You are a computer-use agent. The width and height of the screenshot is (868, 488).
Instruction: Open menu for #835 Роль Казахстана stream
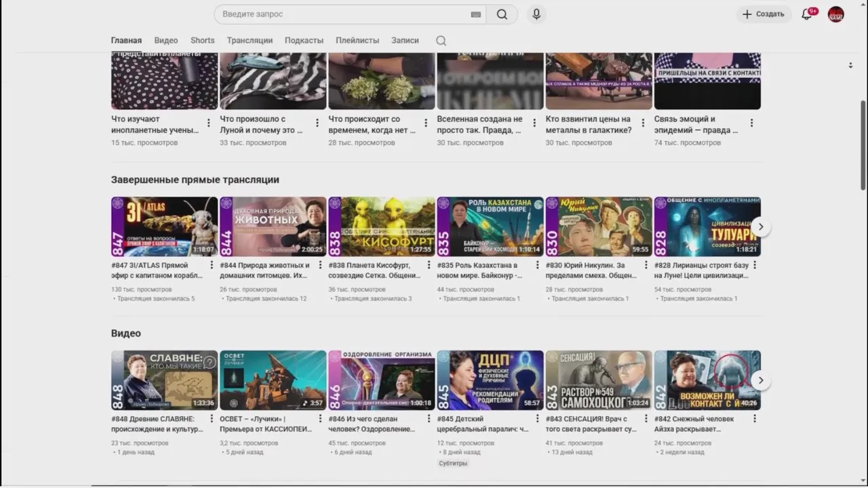[x=537, y=265]
